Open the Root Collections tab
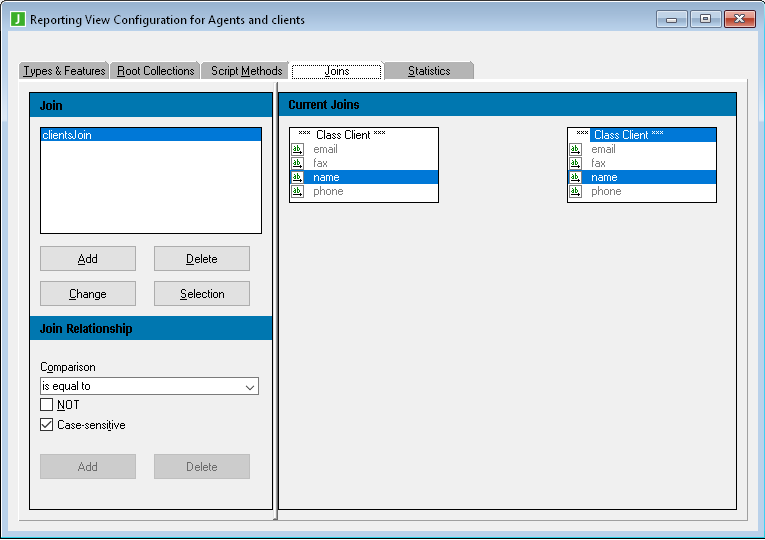765x540 pixels. [x=155, y=71]
